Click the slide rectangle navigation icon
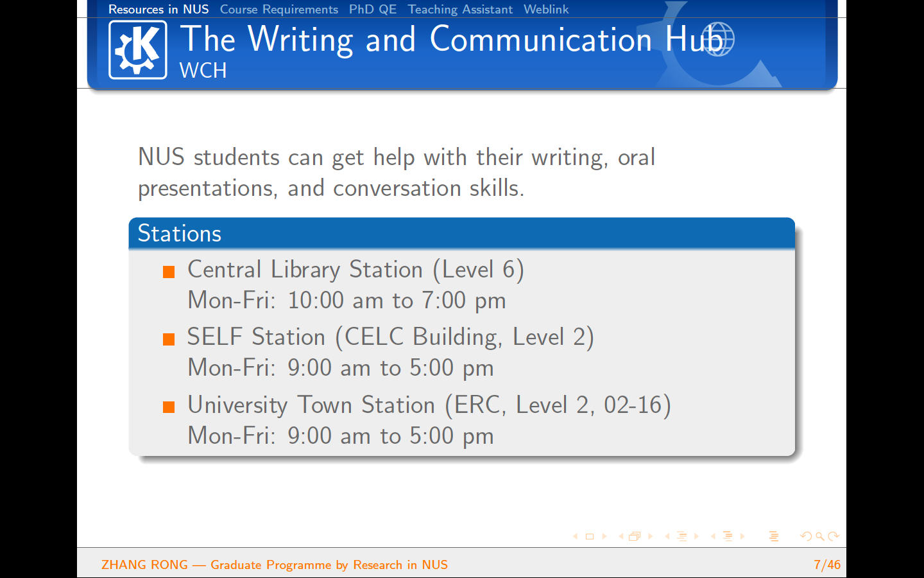The image size is (924, 578). point(590,536)
